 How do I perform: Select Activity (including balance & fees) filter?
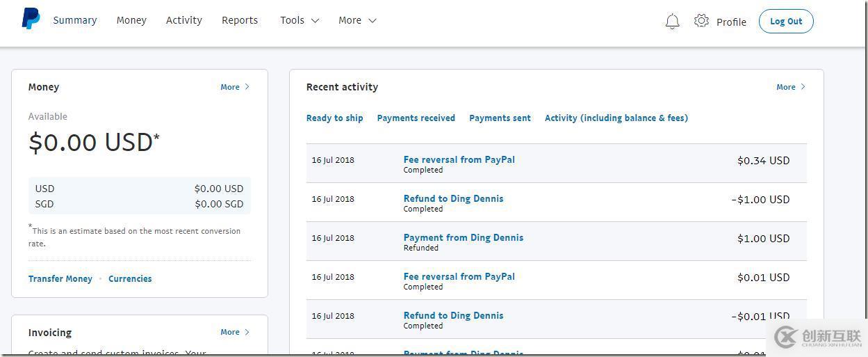616,118
